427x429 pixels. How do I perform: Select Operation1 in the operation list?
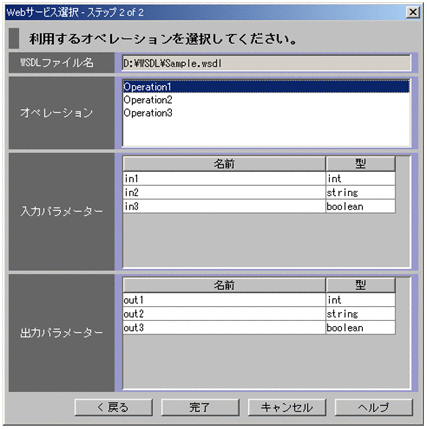266,87
